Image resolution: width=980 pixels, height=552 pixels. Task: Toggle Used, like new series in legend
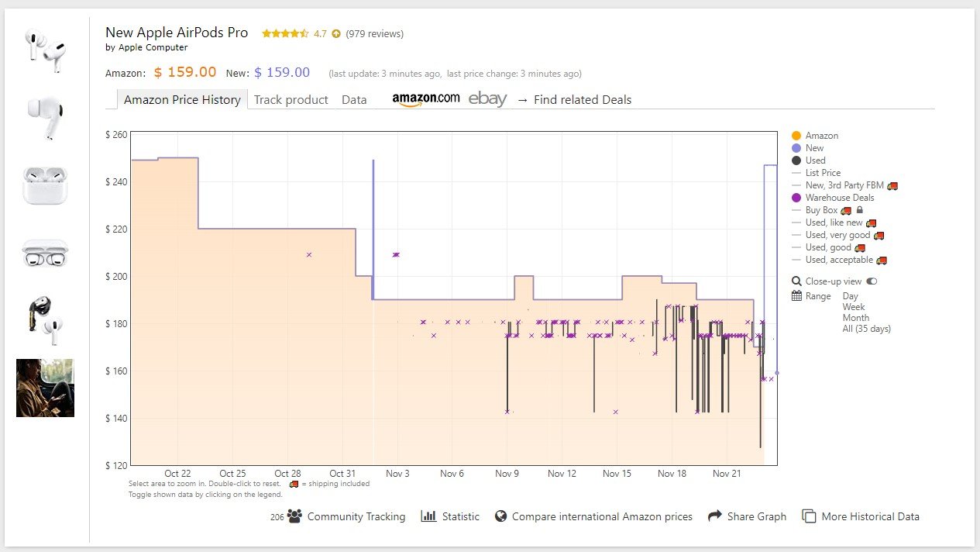tap(834, 223)
